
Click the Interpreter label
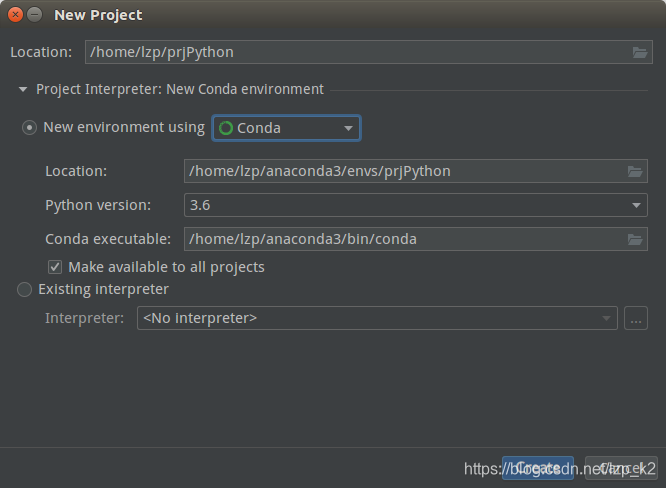click(x=85, y=318)
